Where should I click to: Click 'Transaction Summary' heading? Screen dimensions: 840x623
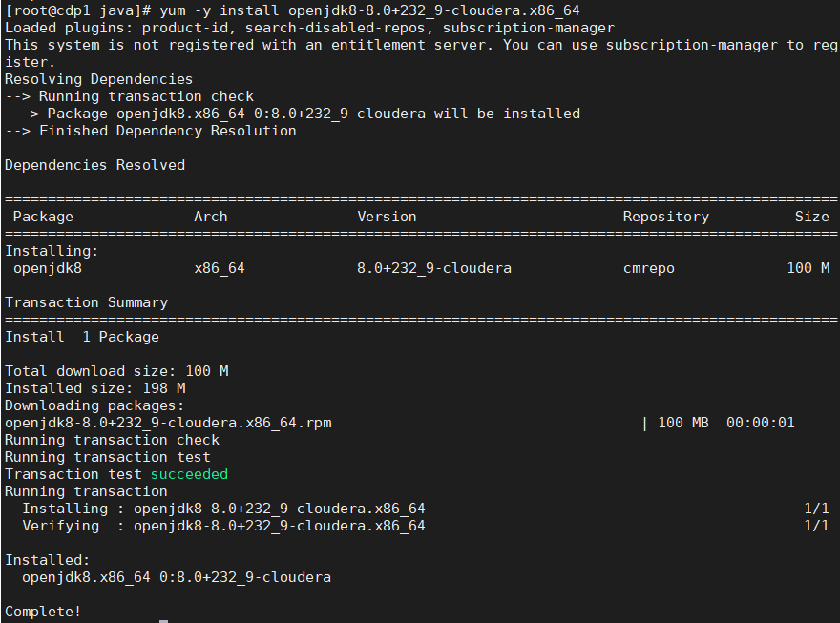click(86, 301)
